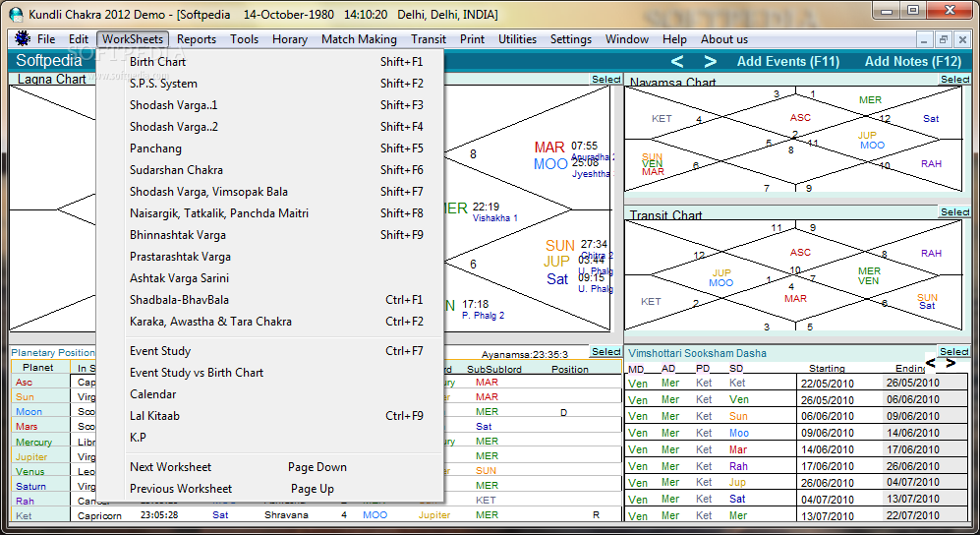Click Add Notes (F12)
This screenshot has width=980, height=535.
tap(913, 61)
